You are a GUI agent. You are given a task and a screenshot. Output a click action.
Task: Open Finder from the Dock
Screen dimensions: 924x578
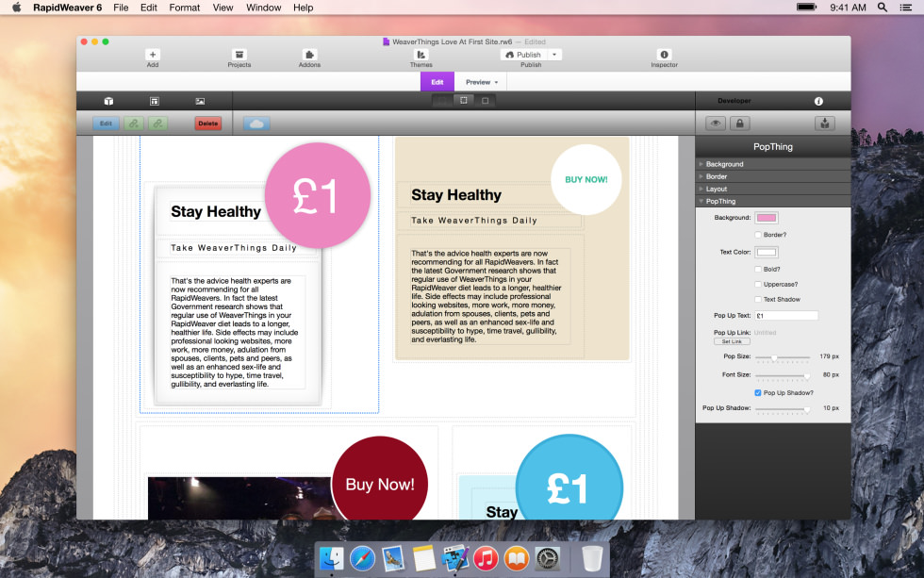332,558
